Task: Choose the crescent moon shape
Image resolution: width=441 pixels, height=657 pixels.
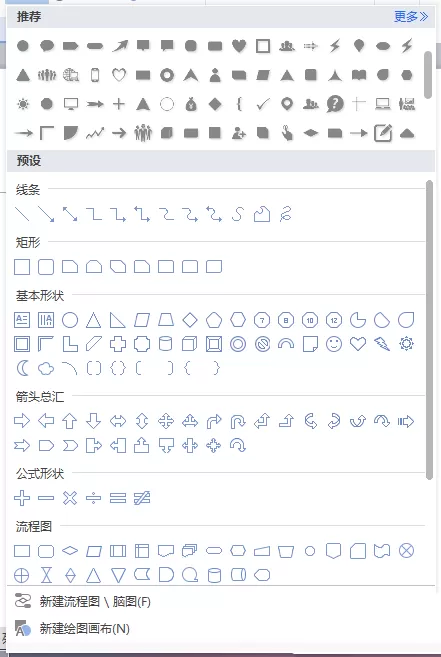Action: click(23, 369)
